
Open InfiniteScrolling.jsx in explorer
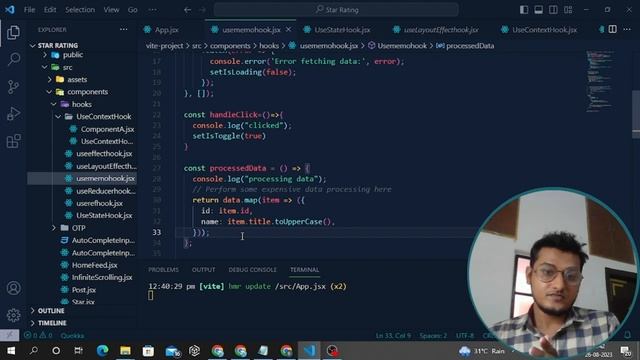102,277
